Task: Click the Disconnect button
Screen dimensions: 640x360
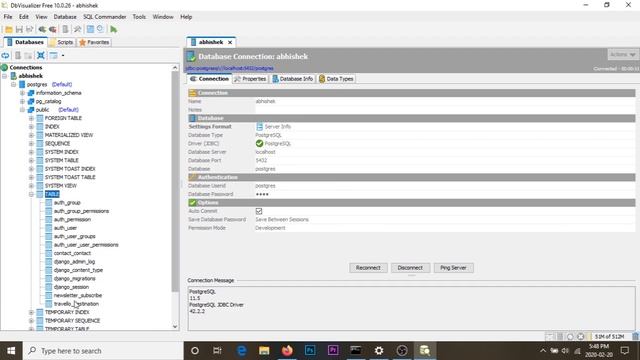Action: pyautogui.click(x=410, y=268)
